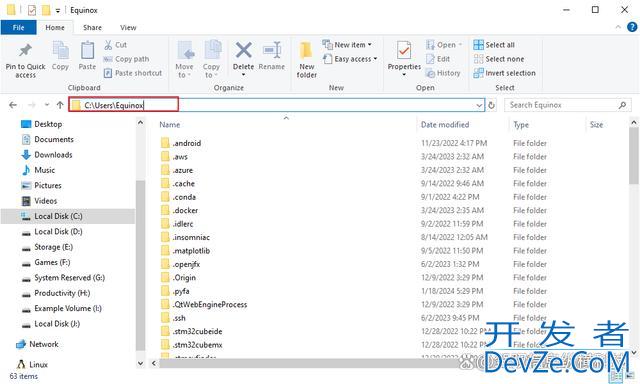This screenshot has height=384, width=640.
Task: Select Local Disk (C:) drive
Action: point(67,216)
